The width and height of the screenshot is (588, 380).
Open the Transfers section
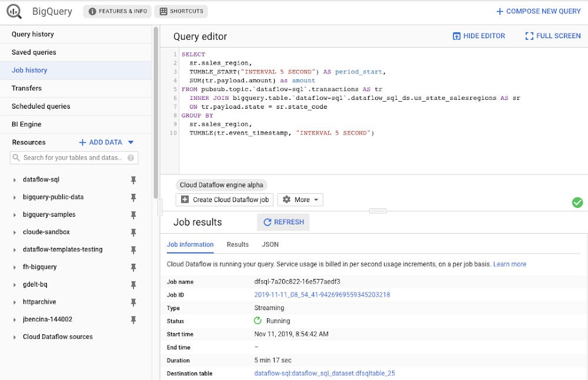point(76,88)
